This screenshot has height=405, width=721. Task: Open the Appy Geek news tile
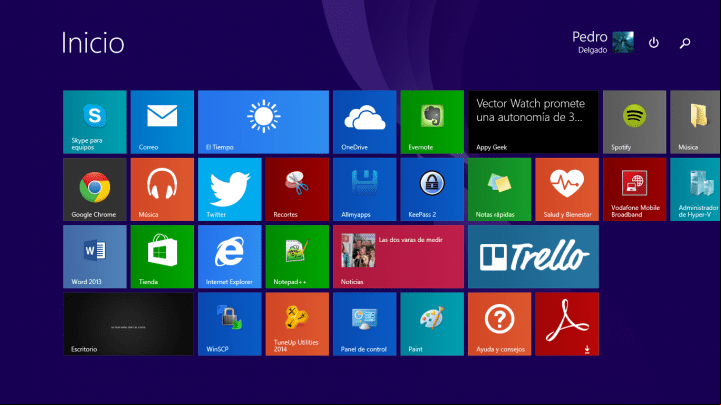point(533,122)
